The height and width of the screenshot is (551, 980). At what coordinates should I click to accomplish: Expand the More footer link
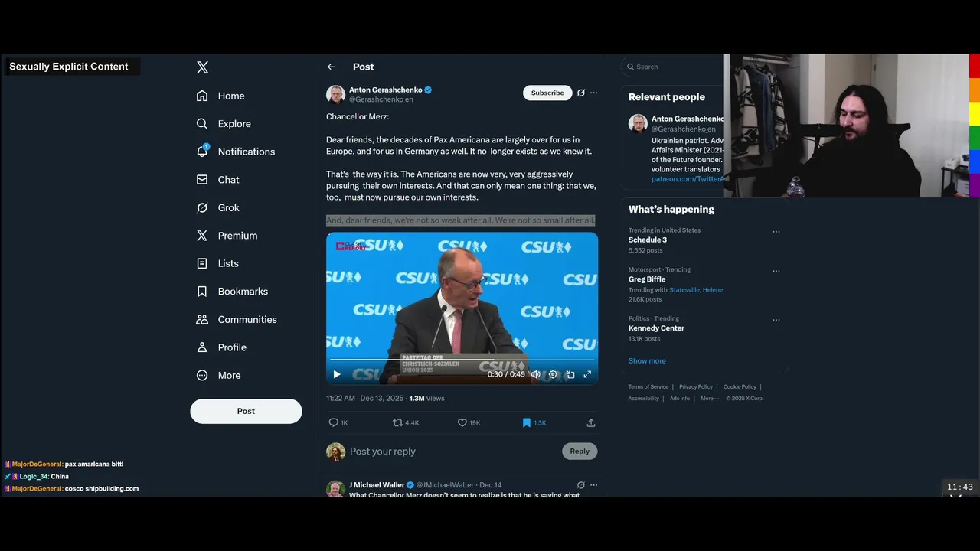coord(710,398)
